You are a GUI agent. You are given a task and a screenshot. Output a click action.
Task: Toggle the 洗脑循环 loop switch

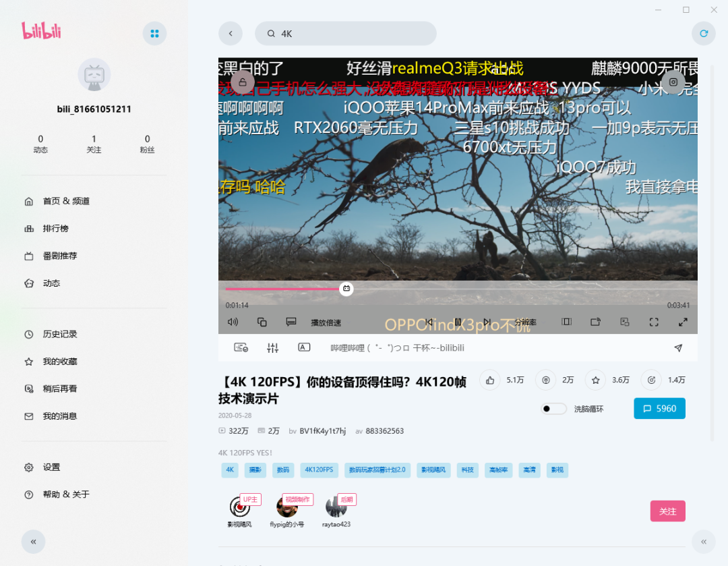pyautogui.click(x=553, y=409)
